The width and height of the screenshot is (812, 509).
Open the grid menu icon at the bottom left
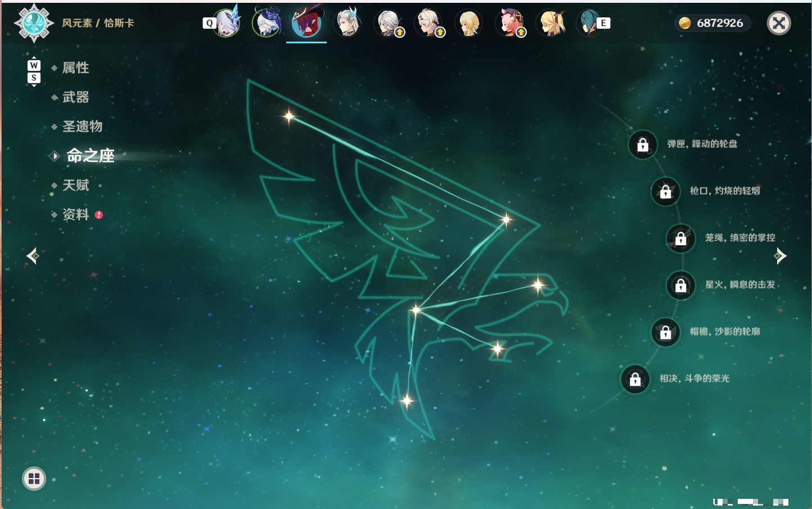pyautogui.click(x=34, y=479)
